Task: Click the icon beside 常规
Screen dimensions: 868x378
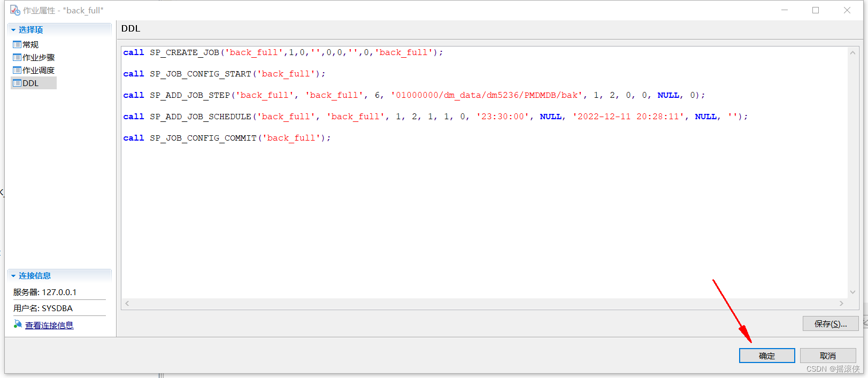Action: tap(17, 44)
